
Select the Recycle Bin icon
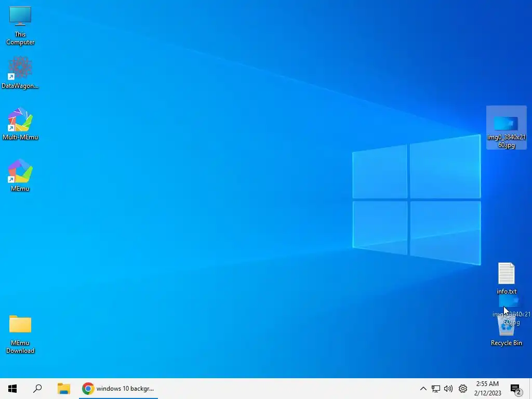(x=506, y=326)
